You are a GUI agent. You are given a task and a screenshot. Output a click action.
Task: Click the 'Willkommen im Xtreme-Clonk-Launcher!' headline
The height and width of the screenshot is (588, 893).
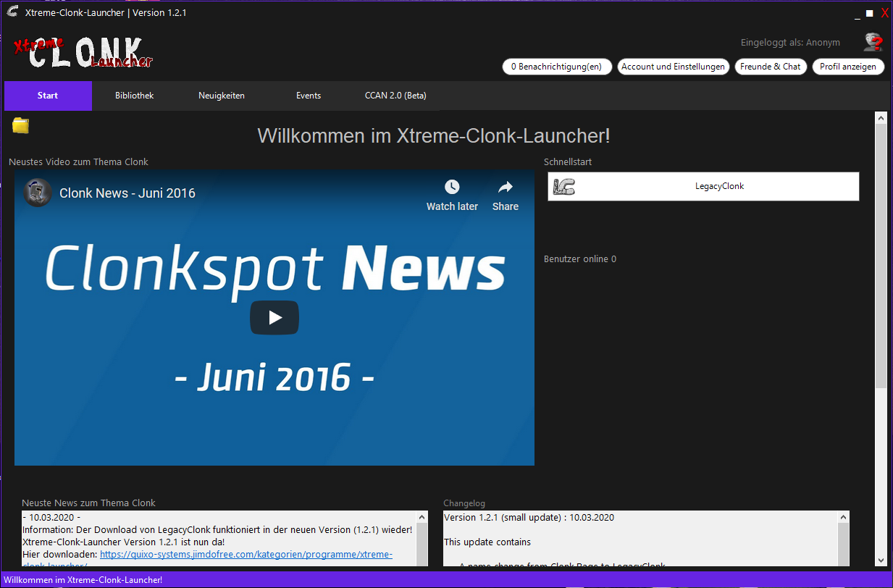coord(434,135)
